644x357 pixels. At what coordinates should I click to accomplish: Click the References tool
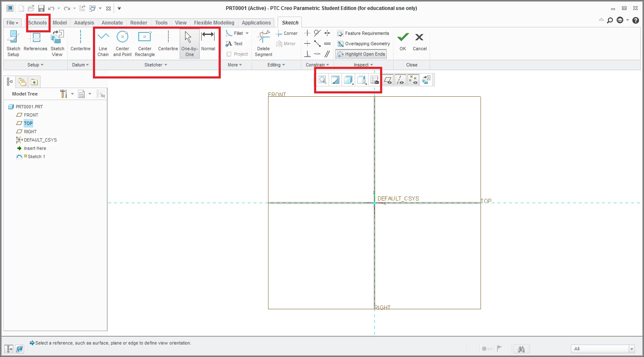(x=35, y=41)
